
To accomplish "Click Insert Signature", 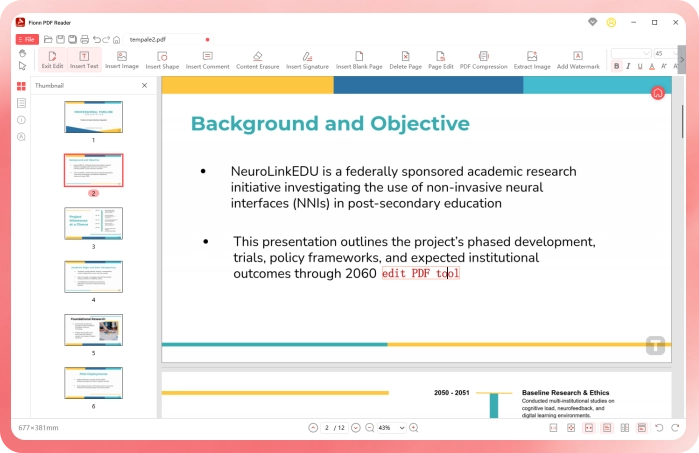I will click(x=307, y=59).
